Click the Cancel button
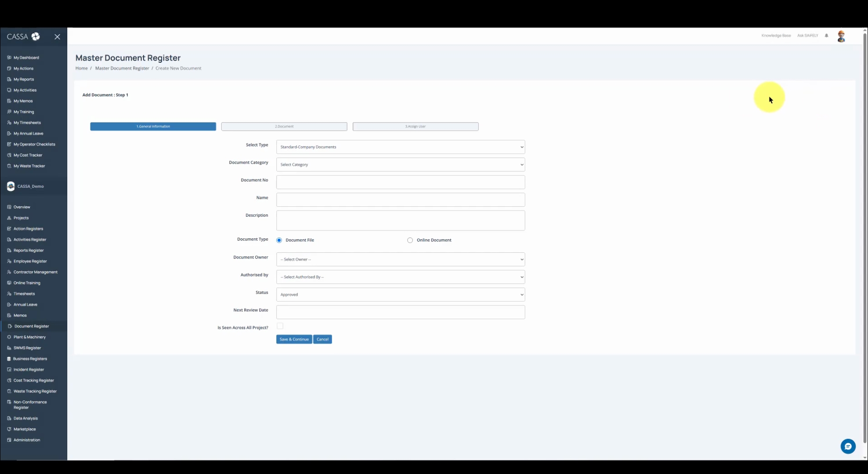 pos(322,339)
